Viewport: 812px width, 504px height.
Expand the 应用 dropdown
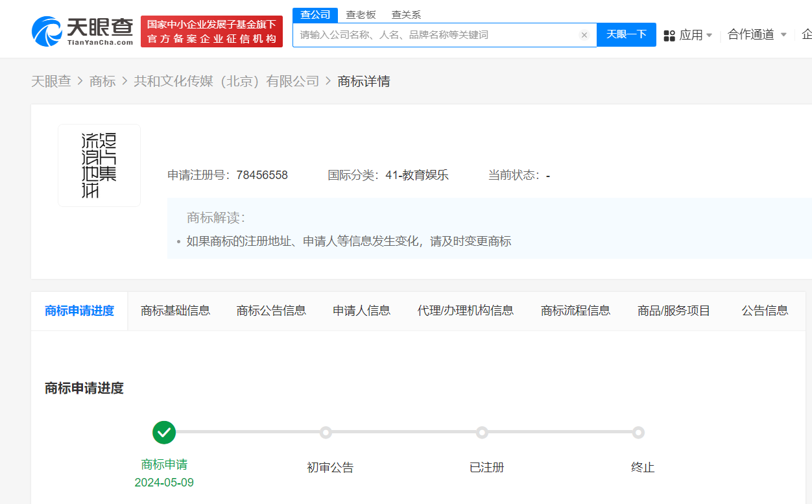tap(694, 36)
